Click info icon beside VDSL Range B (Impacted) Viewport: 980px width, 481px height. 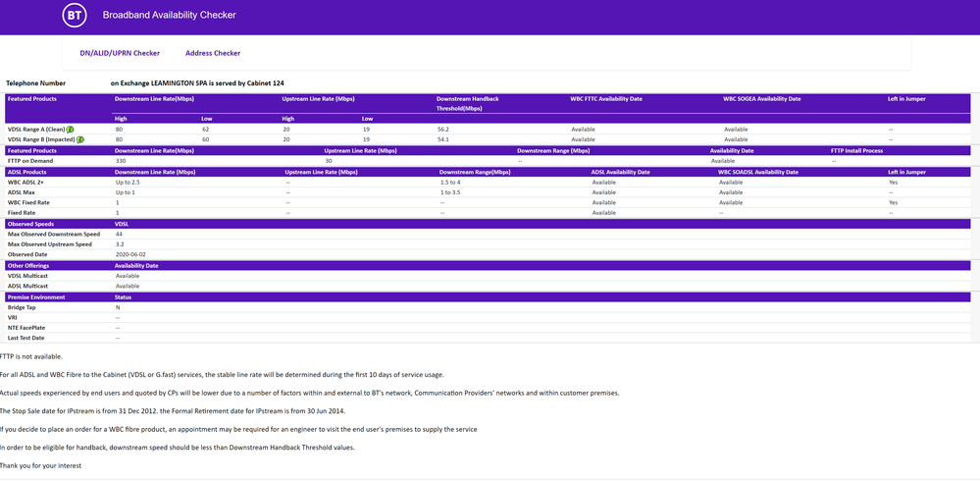point(80,139)
